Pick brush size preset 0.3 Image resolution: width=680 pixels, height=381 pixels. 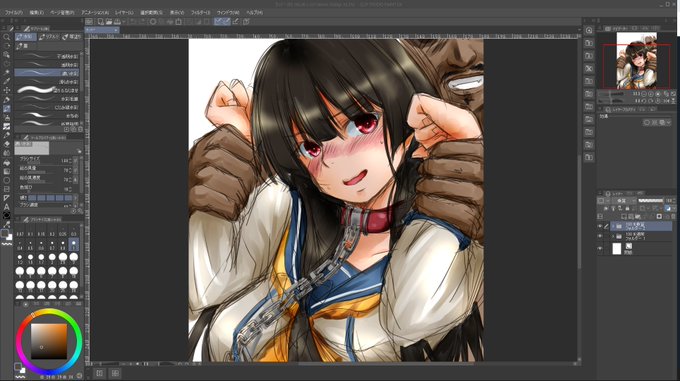tap(74, 232)
